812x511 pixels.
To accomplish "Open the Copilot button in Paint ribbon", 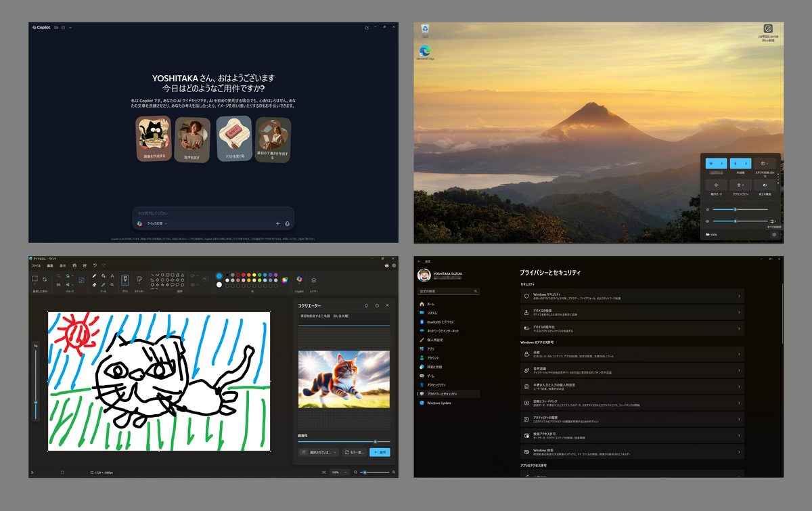I will 299,279.
